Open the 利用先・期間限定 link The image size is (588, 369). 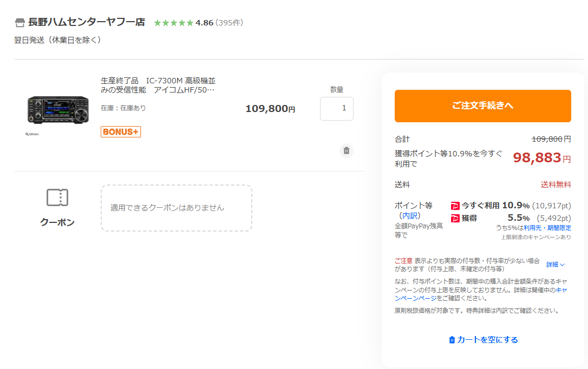[x=547, y=228]
